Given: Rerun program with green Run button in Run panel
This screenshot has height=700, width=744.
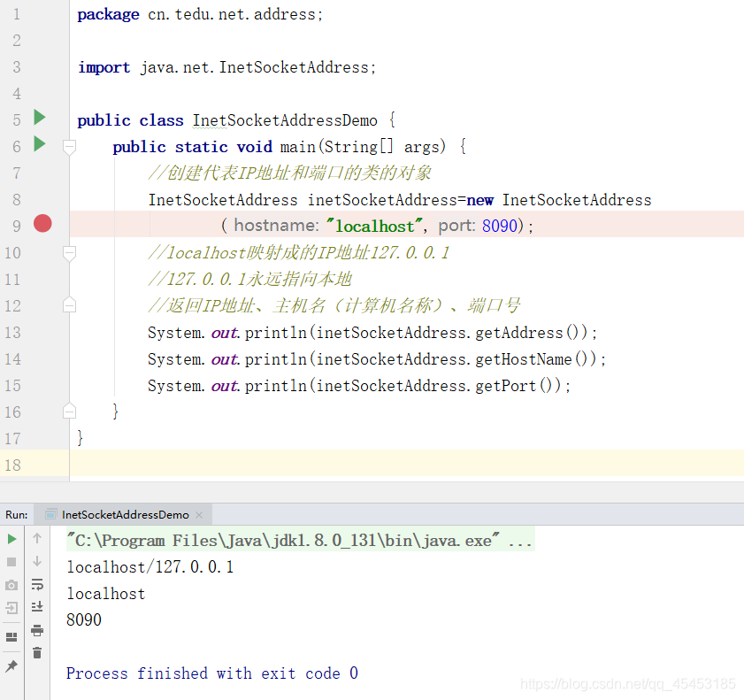Looking at the screenshot, I should [x=12, y=539].
